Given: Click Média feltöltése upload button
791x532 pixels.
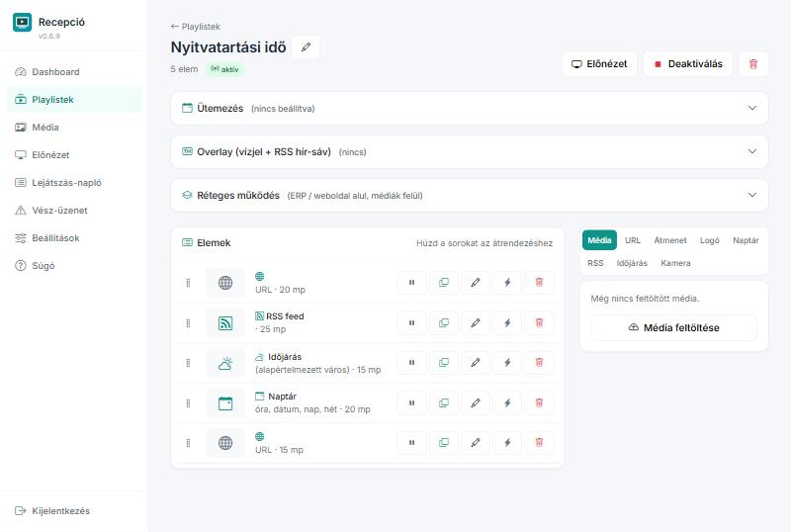Looking at the screenshot, I should point(674,328).
